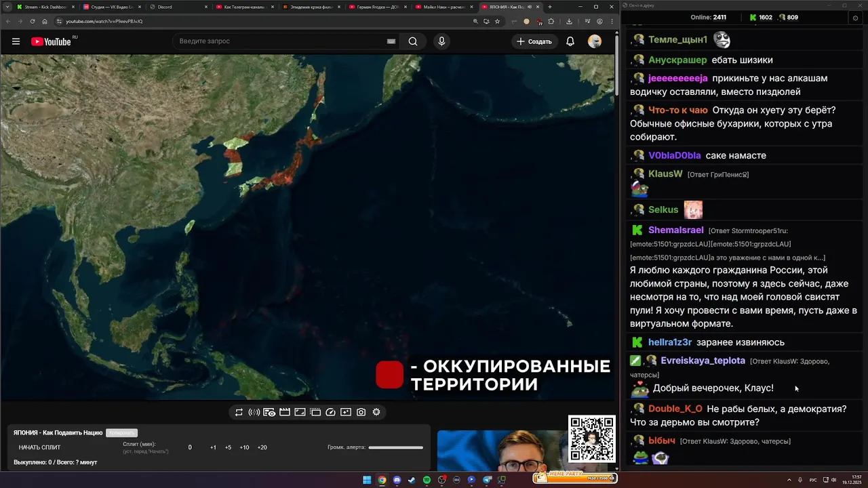Screen dimensions: 868x488
Task: Click the eye visibility icon in player toolbar
Action: 269,412
